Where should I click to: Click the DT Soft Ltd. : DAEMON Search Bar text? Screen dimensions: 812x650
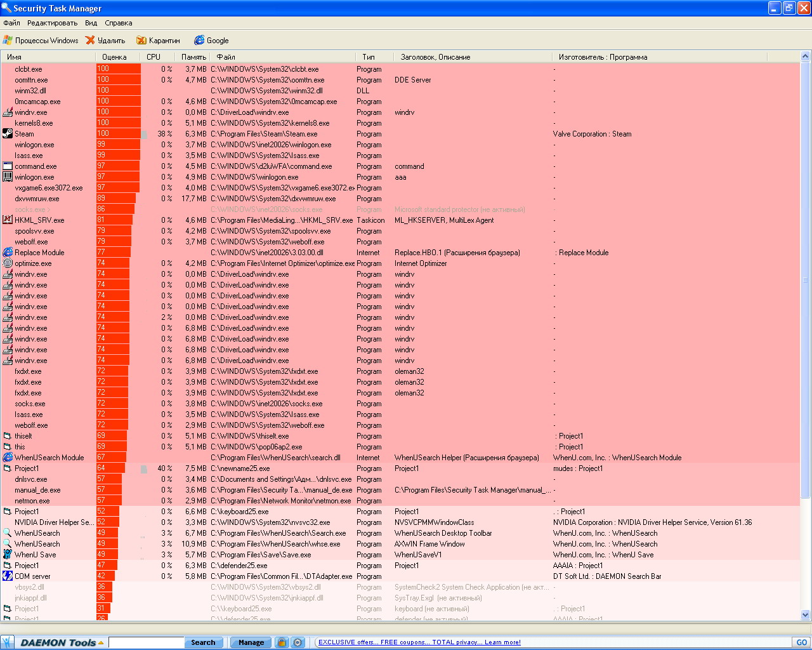pyautogui.click(x=607, y=576)
